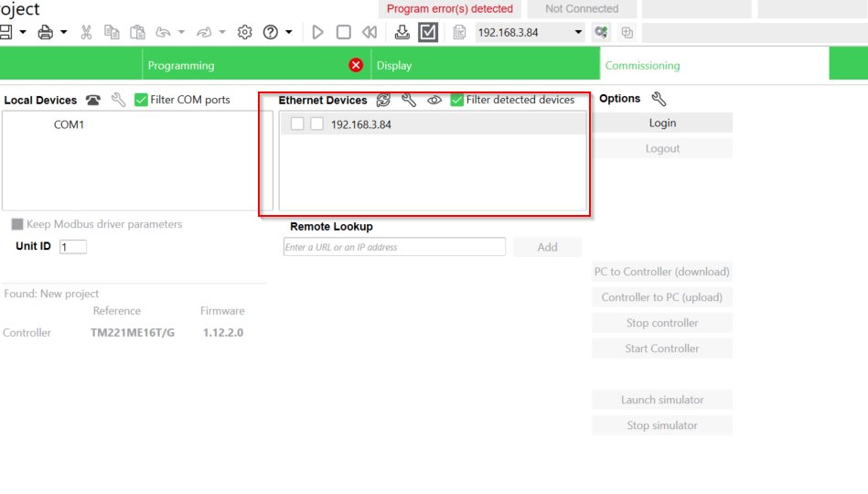Click the Options wrench icon
The image size is (868, 494).
[659, 99]
